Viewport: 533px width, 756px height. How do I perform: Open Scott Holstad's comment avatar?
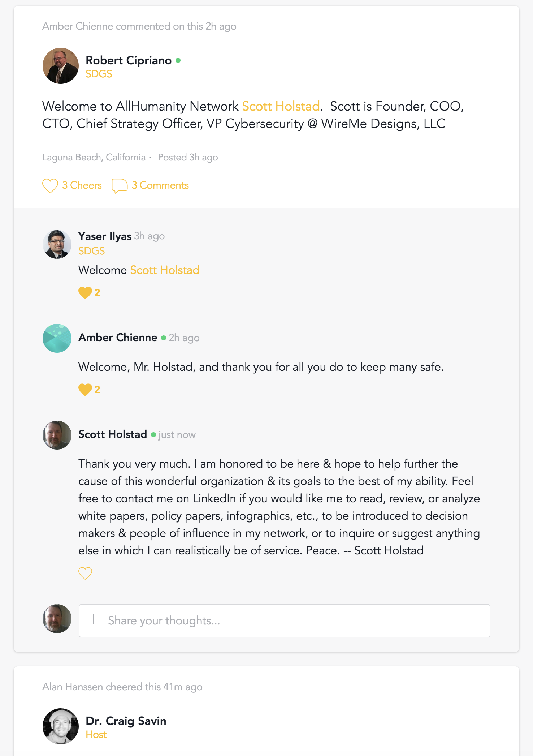point(57,435)
